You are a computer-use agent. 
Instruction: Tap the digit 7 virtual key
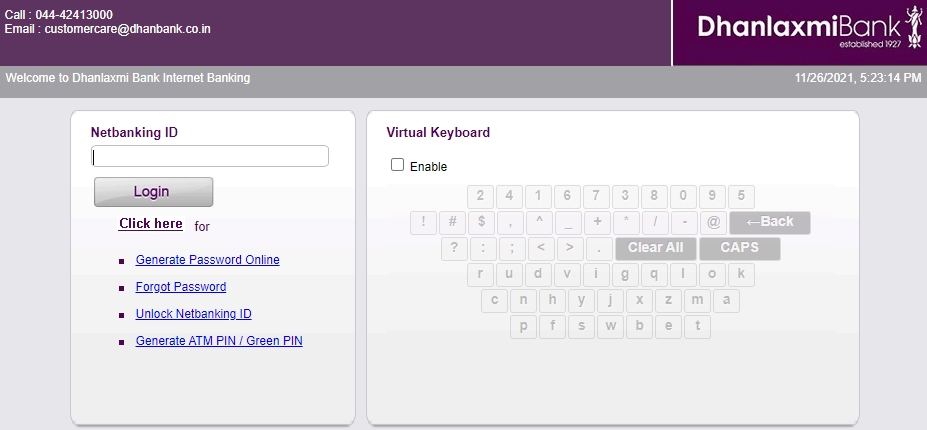tap(596, 197)
